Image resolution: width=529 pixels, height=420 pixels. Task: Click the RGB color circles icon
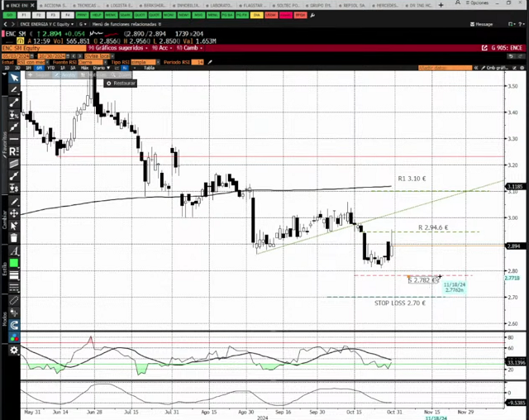(x=14, y=337)
